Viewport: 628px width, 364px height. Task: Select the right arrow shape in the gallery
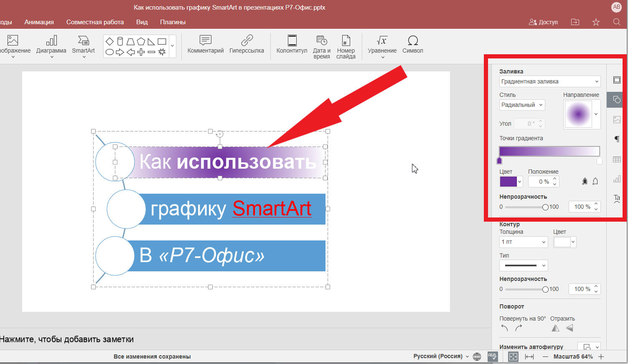120,52
